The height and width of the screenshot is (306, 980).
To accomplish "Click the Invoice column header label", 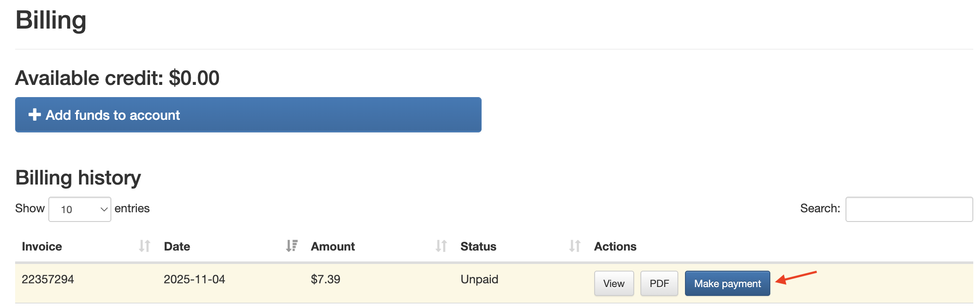I will coord(42,247).
